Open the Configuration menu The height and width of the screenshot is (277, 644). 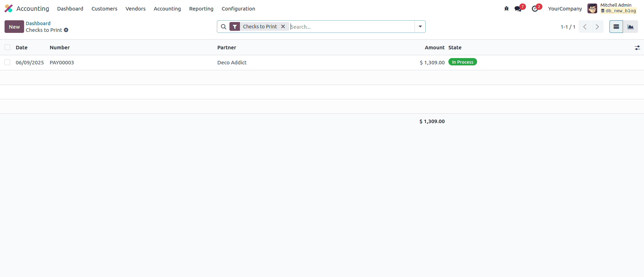pos(238,8)
